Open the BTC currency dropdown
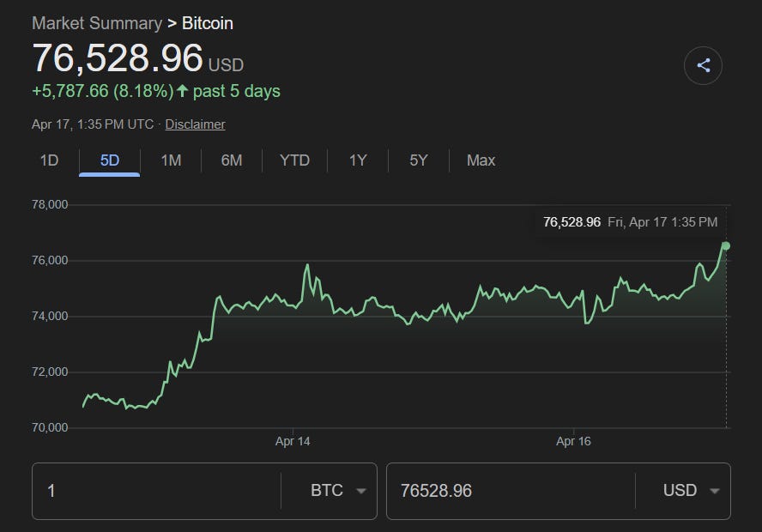Viewport: 762px width, 532px height. 338,491
